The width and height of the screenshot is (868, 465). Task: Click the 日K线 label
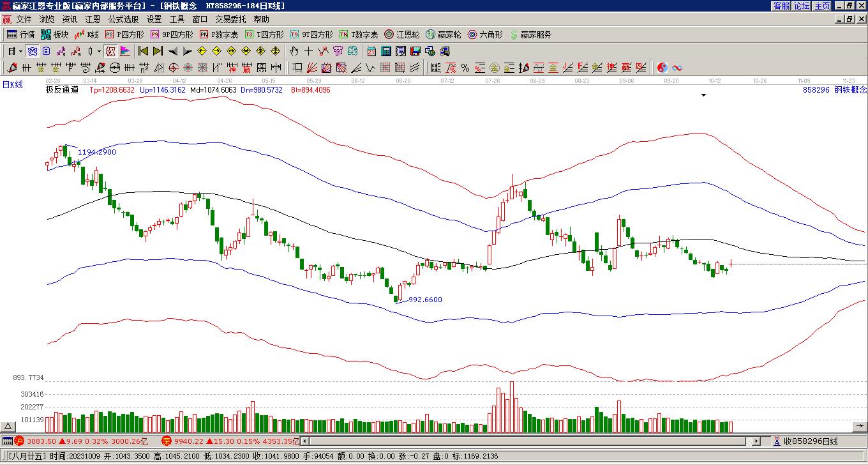point(12,84)
